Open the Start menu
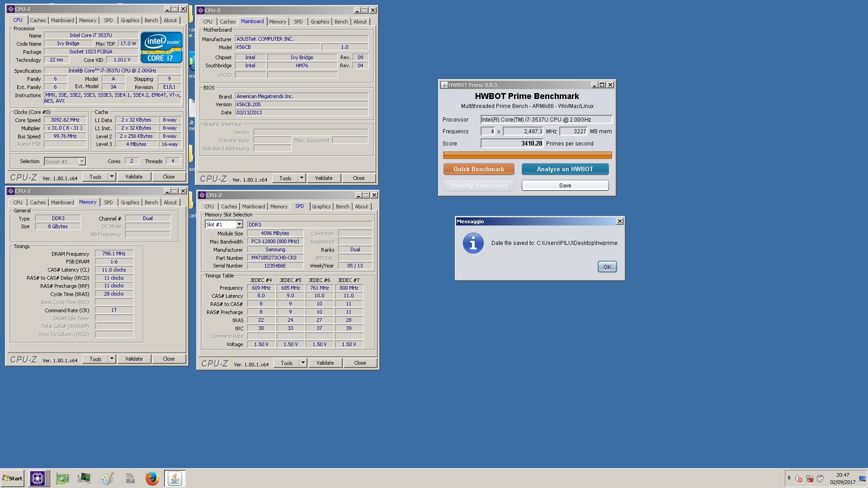 13,479
